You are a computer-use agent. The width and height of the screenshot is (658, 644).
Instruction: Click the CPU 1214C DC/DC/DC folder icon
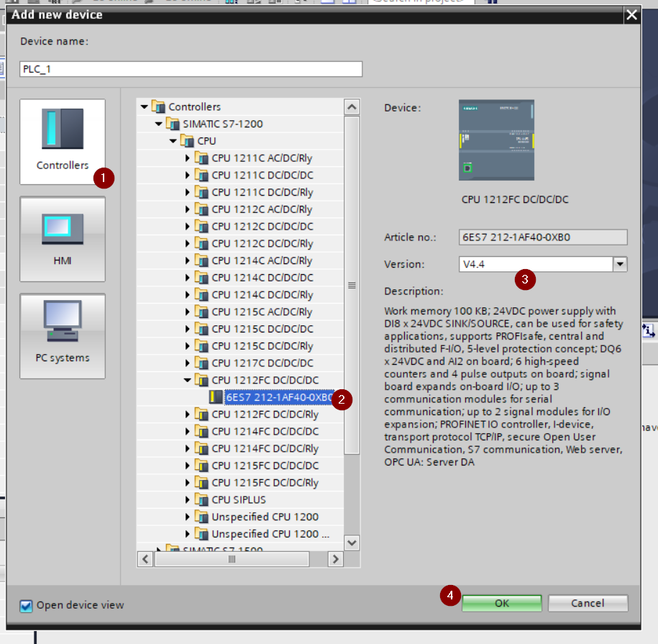point(201,278)
